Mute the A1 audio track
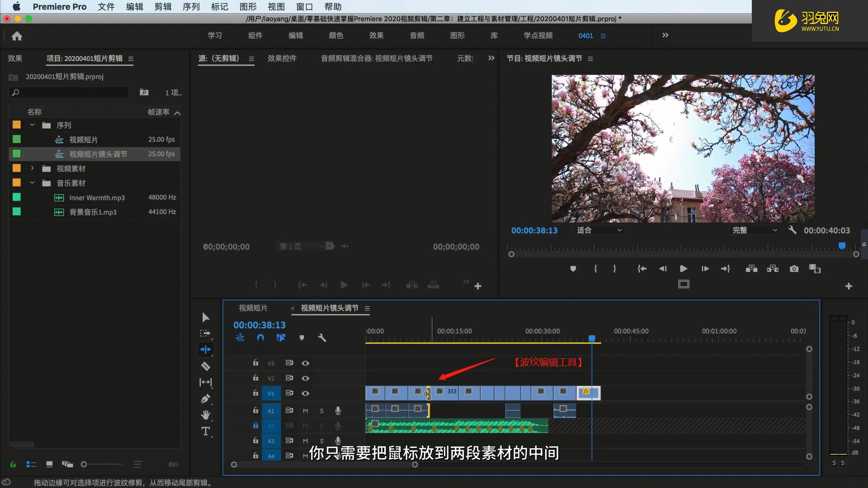 click(x=305, y=411)
